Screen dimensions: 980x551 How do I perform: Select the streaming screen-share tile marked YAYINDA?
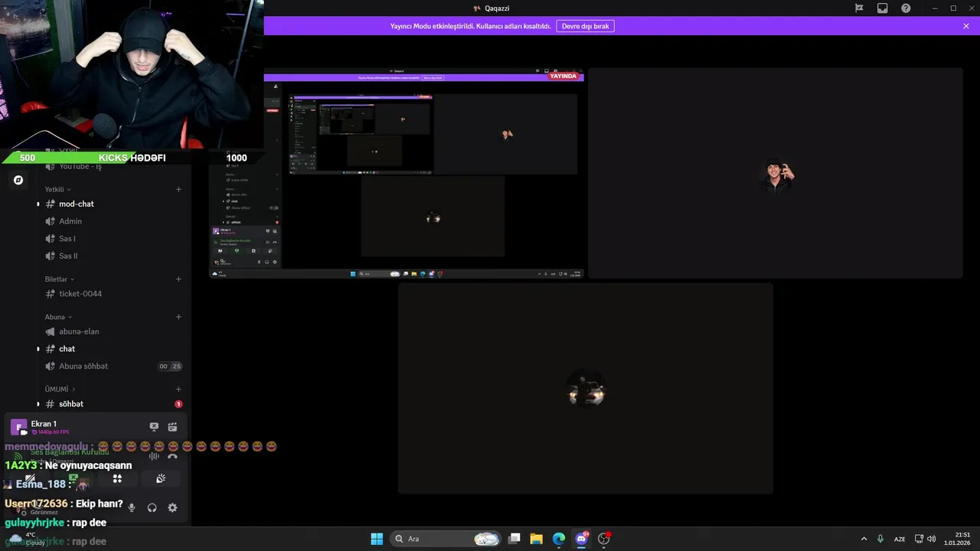coord(397,173)
